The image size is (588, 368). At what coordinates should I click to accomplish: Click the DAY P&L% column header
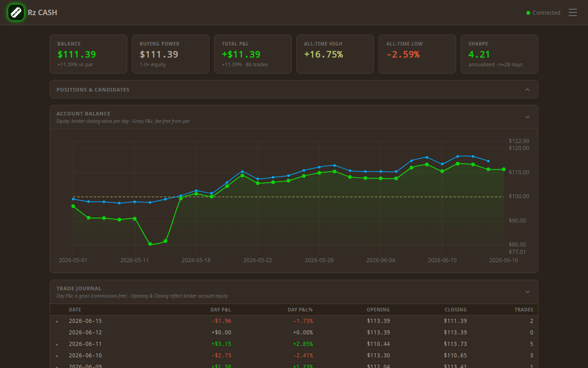[x=300, y=310]
